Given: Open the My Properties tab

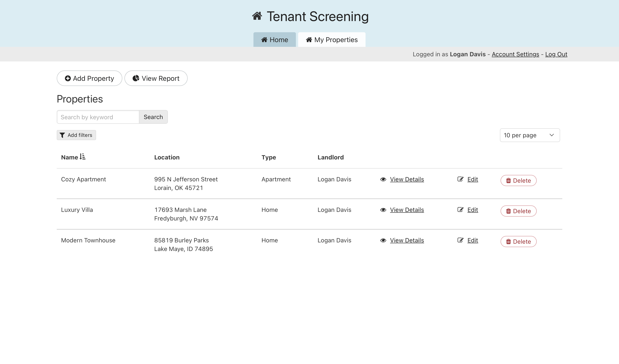Looking at the screenshot, I should (332, 40).
